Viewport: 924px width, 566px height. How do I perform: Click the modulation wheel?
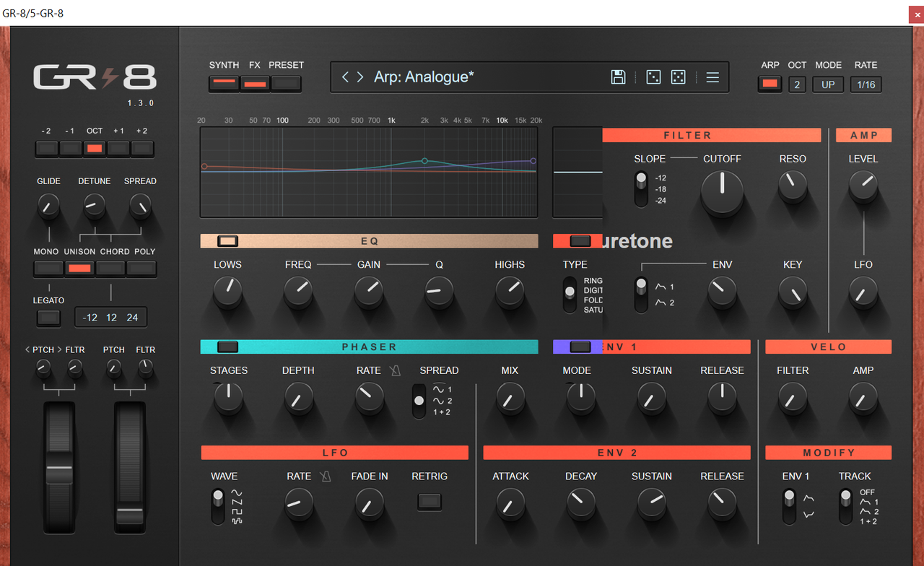[130, 468]
